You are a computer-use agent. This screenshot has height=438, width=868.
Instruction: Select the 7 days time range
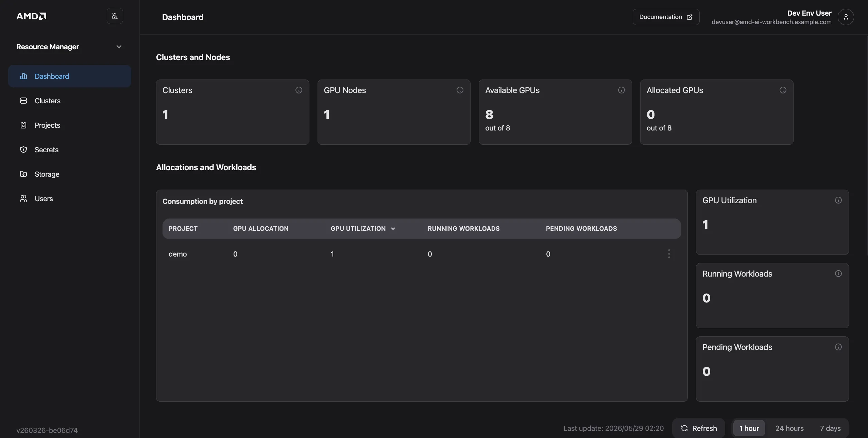(830, 428)
